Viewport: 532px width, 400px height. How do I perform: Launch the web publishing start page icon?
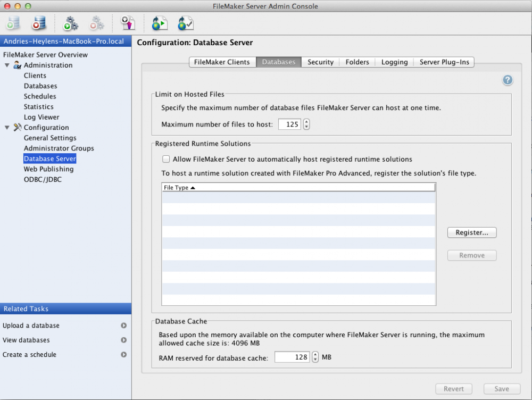coord(159,23)
